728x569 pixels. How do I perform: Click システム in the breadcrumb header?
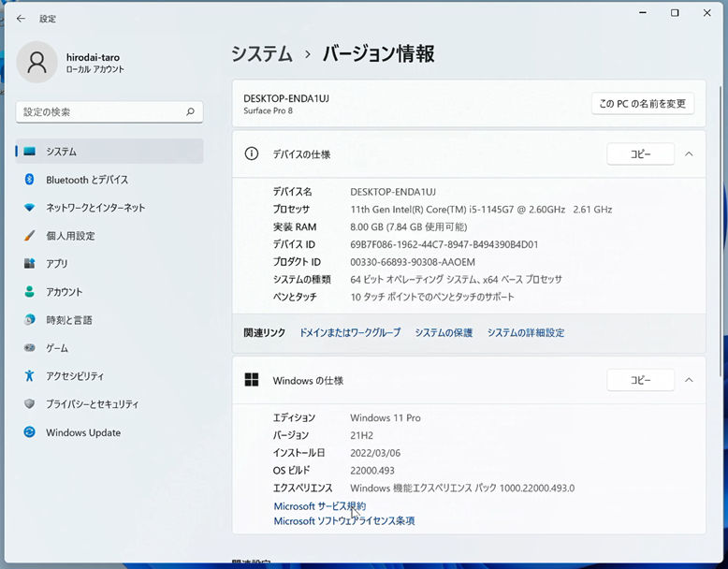click(x=262, y=54)
